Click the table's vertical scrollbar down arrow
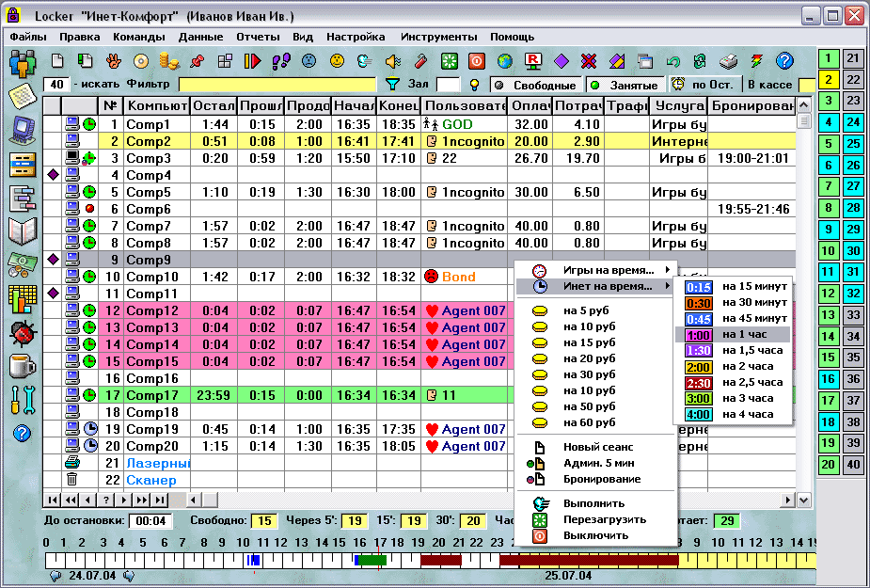Viewport: 870px width, 588px height. click(x=804, y=500)
